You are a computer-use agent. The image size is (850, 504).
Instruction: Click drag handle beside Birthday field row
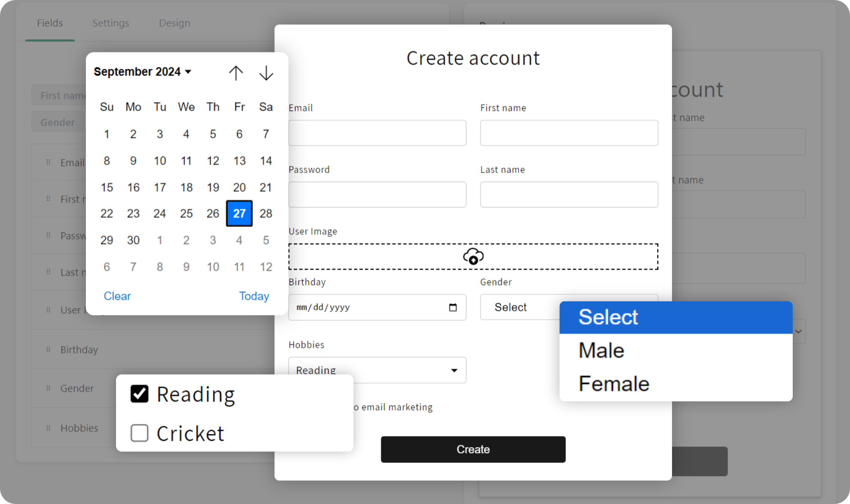(48, 349)
